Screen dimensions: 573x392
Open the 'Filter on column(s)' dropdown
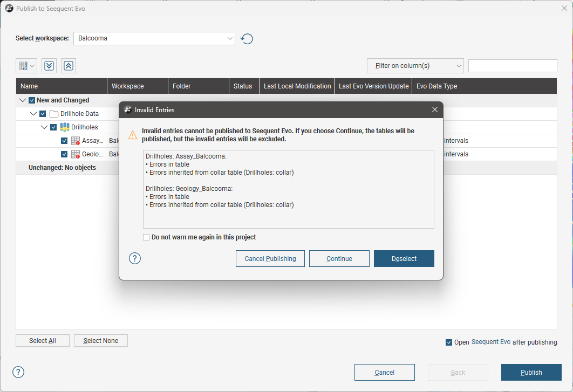(x=415, y=66)
